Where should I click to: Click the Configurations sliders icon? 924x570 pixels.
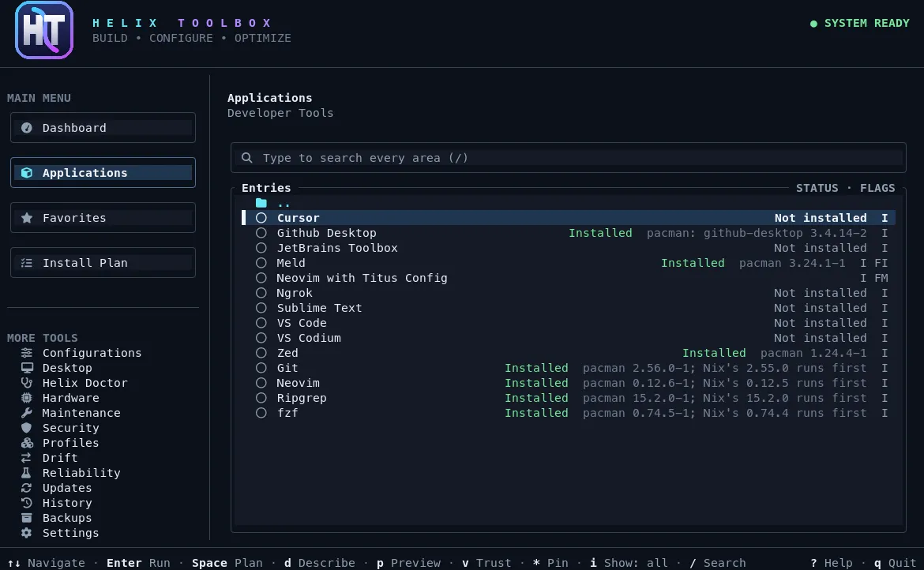pyautogui.click(x=27, y=353)
